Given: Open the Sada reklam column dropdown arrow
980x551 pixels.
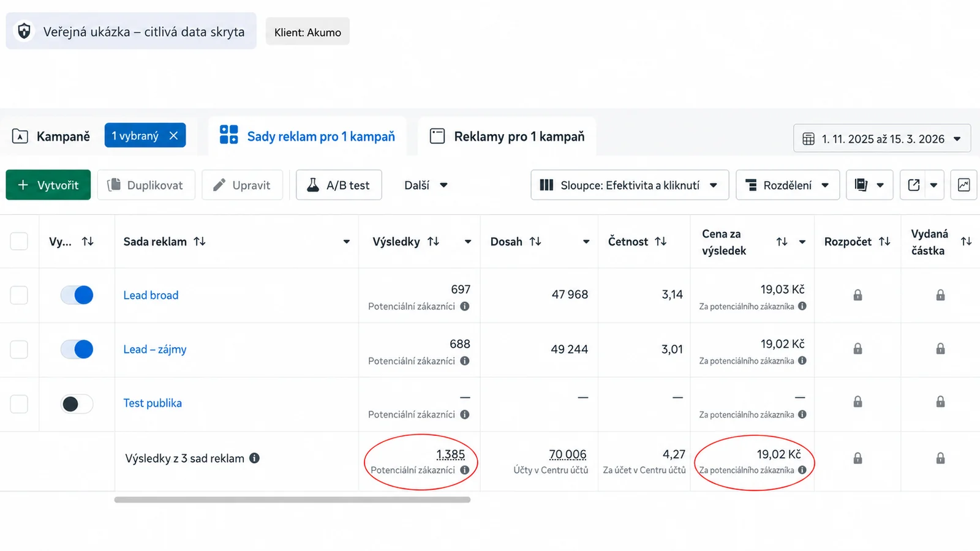Looking at the screenshot, I should (x=347, y=242).
